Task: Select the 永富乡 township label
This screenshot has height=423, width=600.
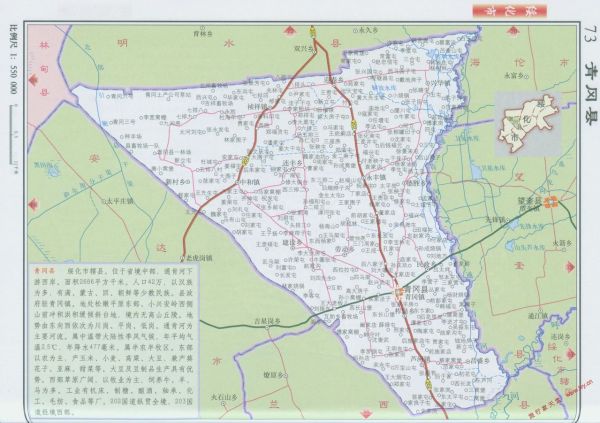Action: 515,76
